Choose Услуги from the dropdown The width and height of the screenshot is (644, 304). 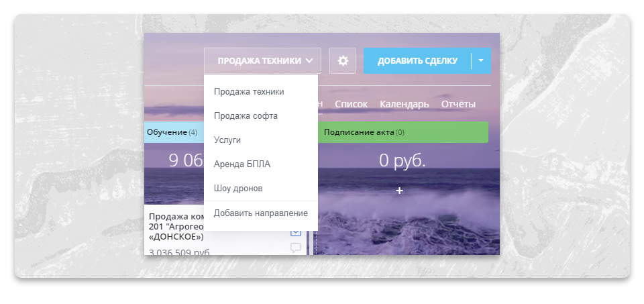[227, 140]
